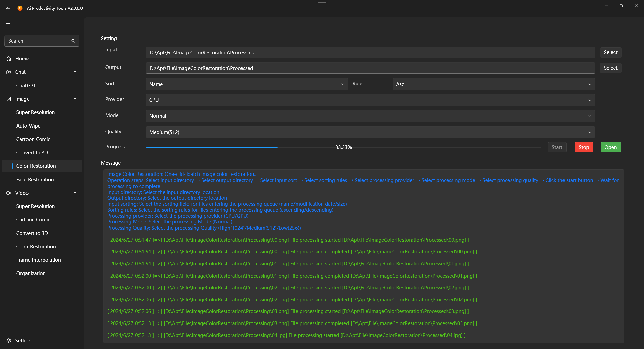Open Video Super Resolution
Image resolution: width=644 pixels, height=349 pixels.
[42, 206]
